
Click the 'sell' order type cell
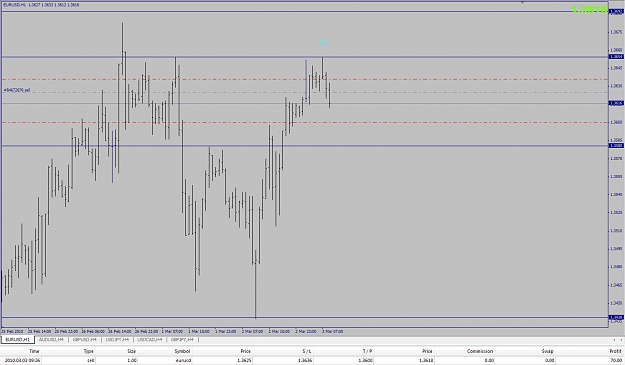[x=90, y=360]
